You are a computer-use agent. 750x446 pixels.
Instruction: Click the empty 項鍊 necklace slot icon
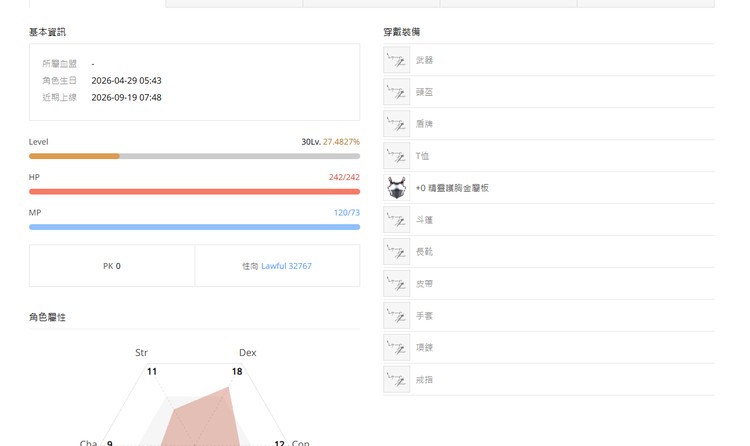[397, 347]
